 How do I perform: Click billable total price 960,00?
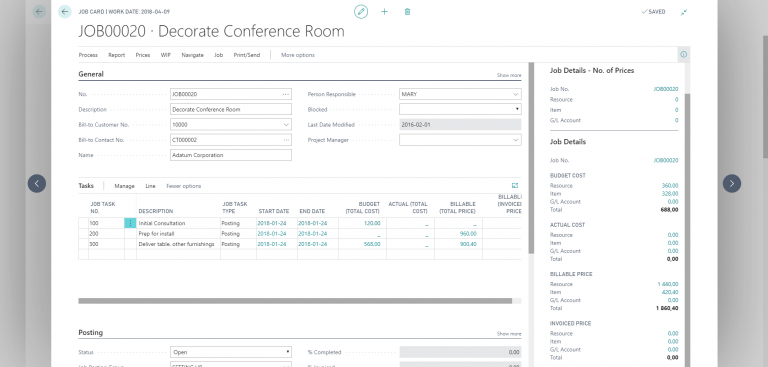(x=468, y=234)
